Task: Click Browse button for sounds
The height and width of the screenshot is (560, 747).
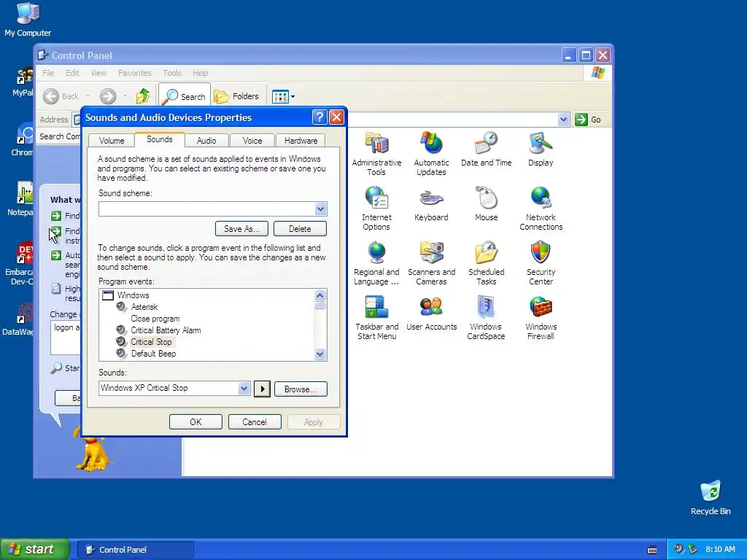Action: pos(301,389)
